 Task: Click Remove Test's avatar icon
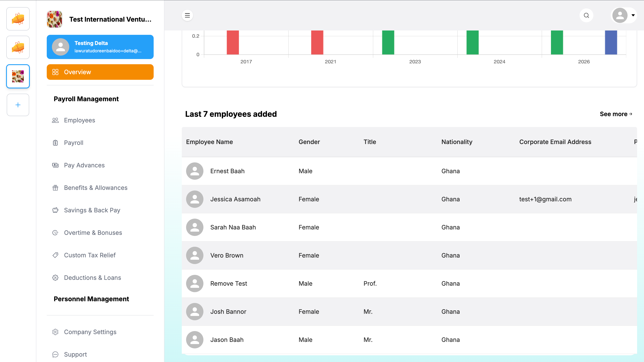pyautogui.click(x=195, y=284)
